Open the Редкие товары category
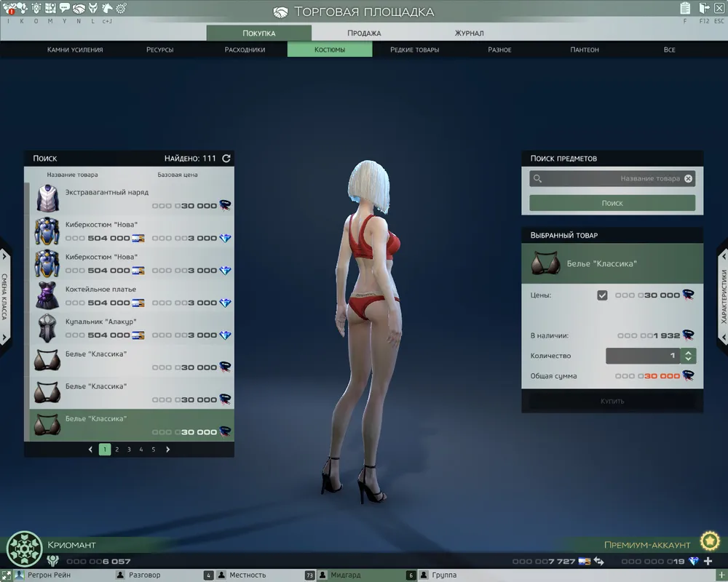Viewport: 728px width, 582px height. tap(415, 49)
